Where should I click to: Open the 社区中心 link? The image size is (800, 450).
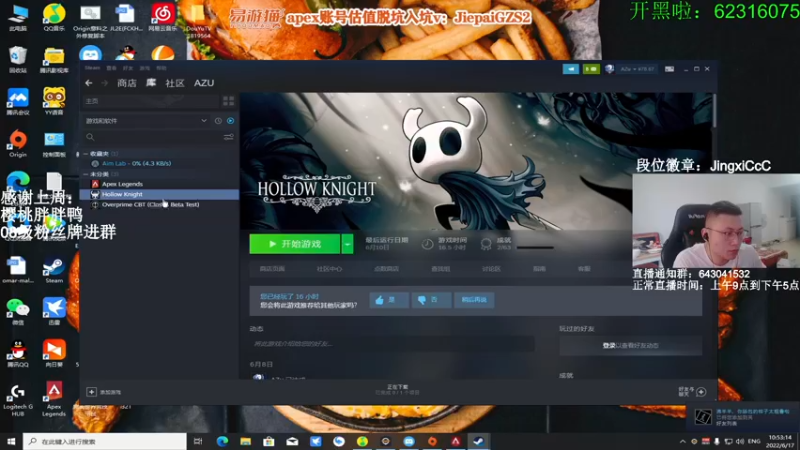tap(329, 269)
